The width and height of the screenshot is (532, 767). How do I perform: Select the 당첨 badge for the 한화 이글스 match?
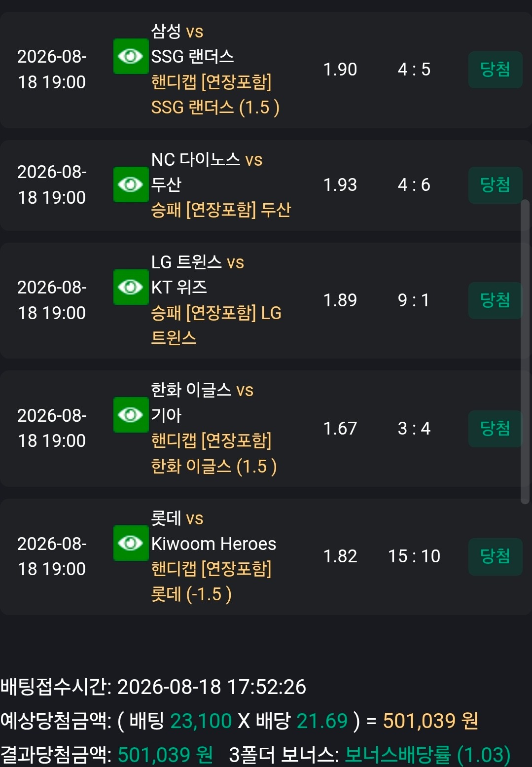pyautogui.click(x=495, y=429)
